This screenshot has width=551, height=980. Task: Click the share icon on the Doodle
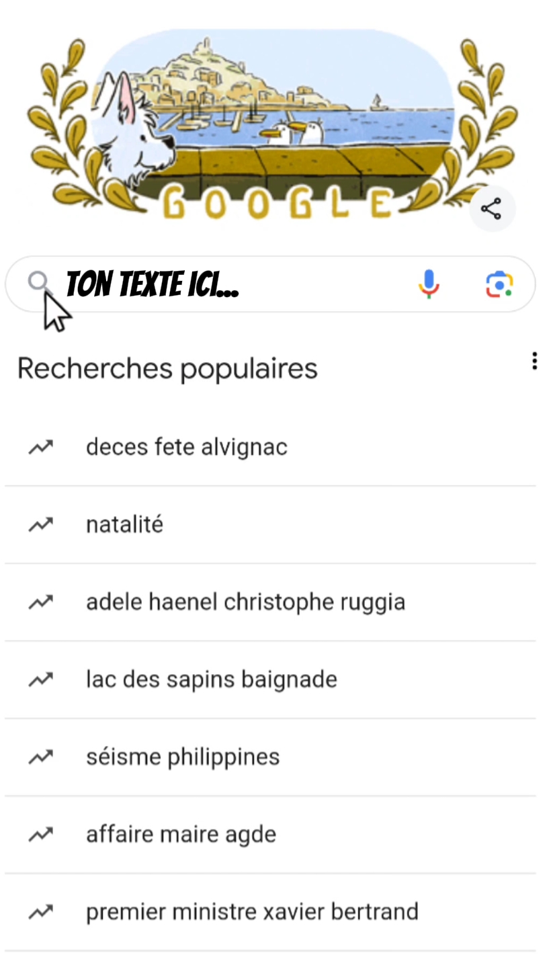(x=492, y=208)
